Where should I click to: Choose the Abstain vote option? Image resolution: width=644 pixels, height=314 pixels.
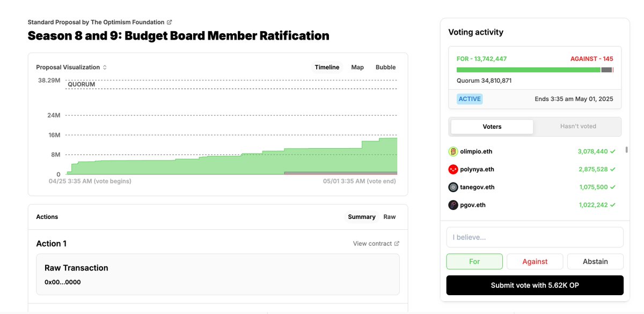[x=595, y=261]
